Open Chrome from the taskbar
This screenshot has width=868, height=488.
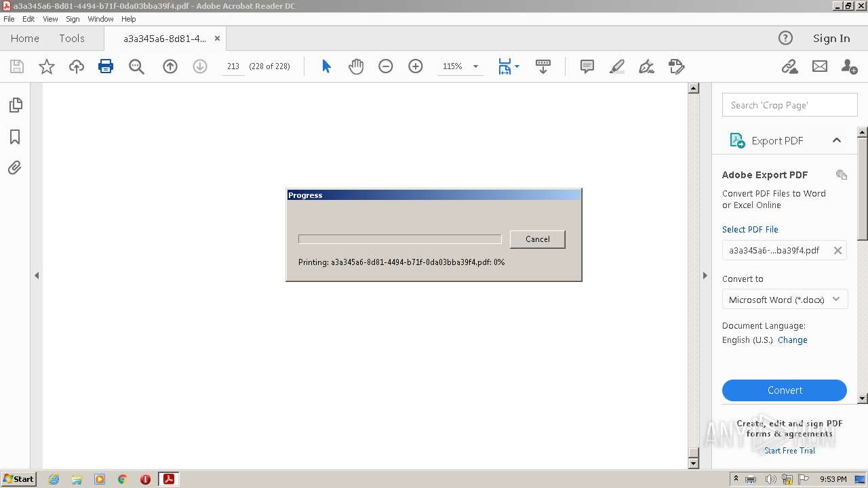(x=122, y=479)
